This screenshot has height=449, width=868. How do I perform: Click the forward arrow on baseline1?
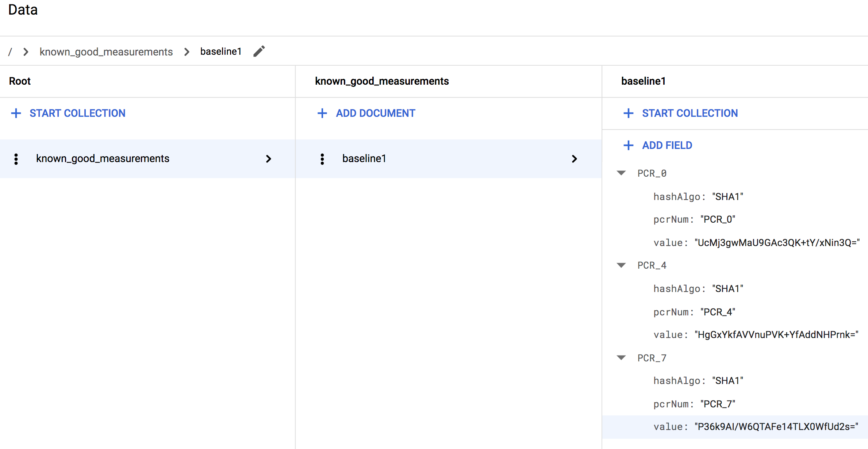(x=577, y=159)
